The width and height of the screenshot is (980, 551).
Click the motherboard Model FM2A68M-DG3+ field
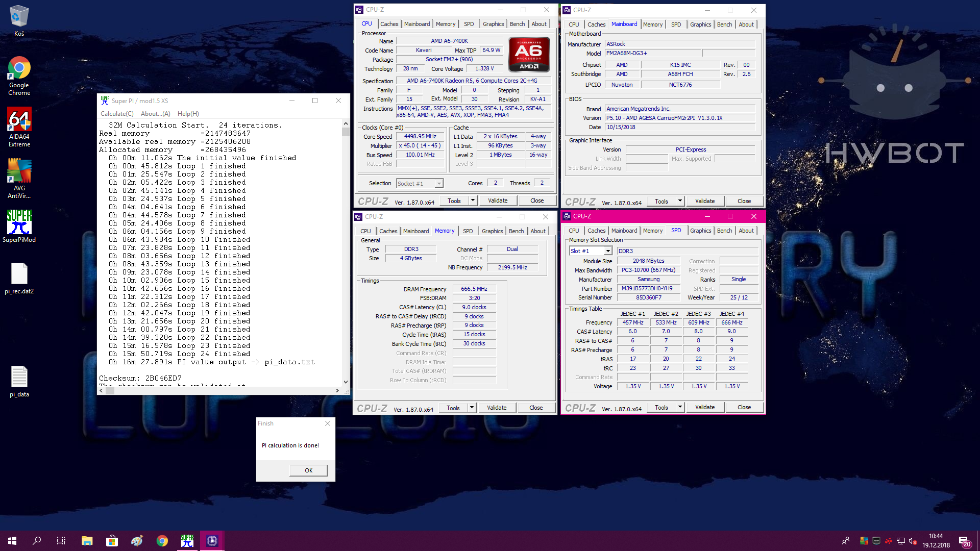(x=653, y=53)
